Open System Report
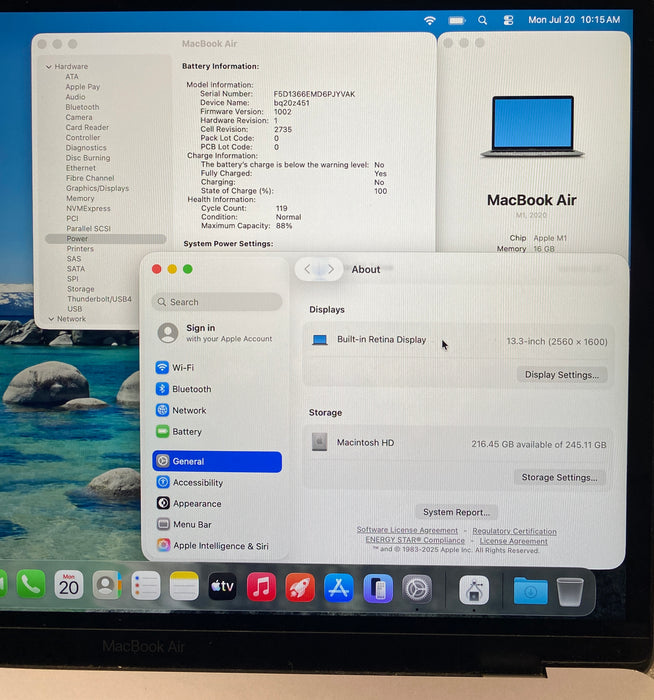Viewport: 654px width, 700px height. point(456,512)
